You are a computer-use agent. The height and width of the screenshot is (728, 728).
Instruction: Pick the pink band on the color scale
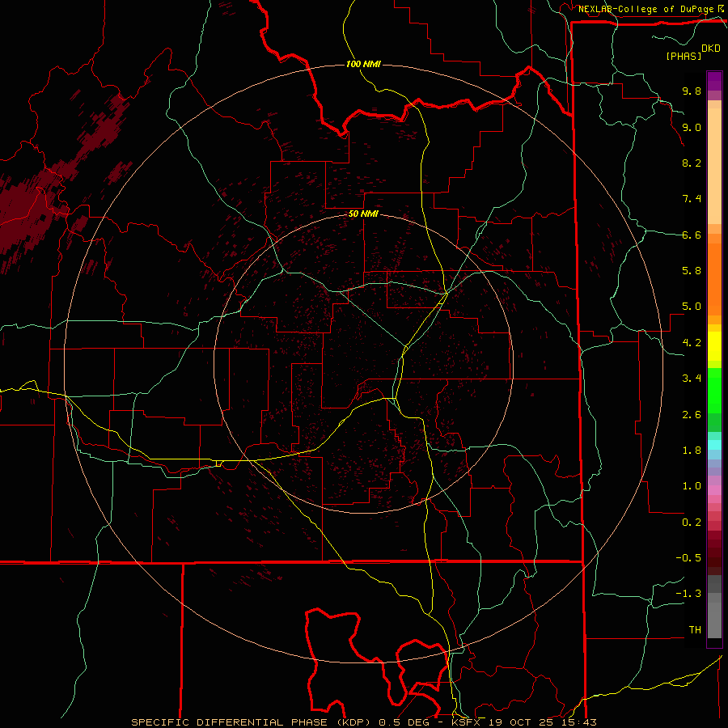(x=714, y=490)
